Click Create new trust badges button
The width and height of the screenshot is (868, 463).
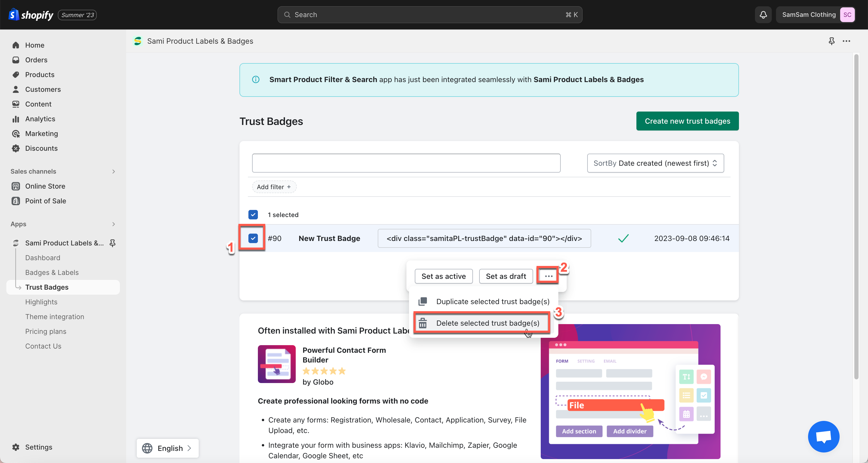[x=687, y=121]
